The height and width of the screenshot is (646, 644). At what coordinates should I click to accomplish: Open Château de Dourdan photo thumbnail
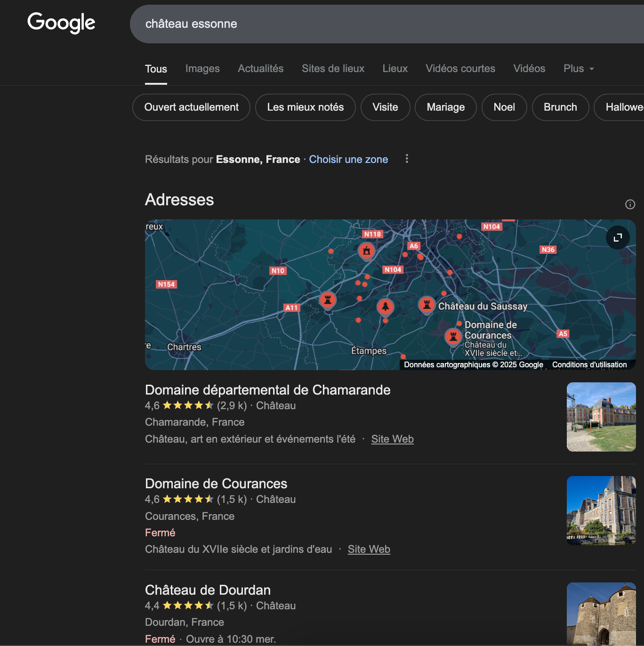(601, 614)
